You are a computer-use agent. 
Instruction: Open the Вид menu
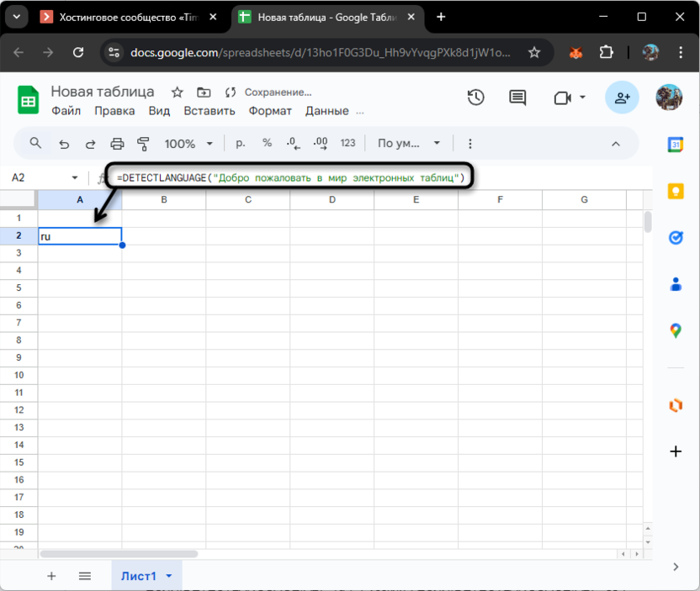tap(159, 111)
